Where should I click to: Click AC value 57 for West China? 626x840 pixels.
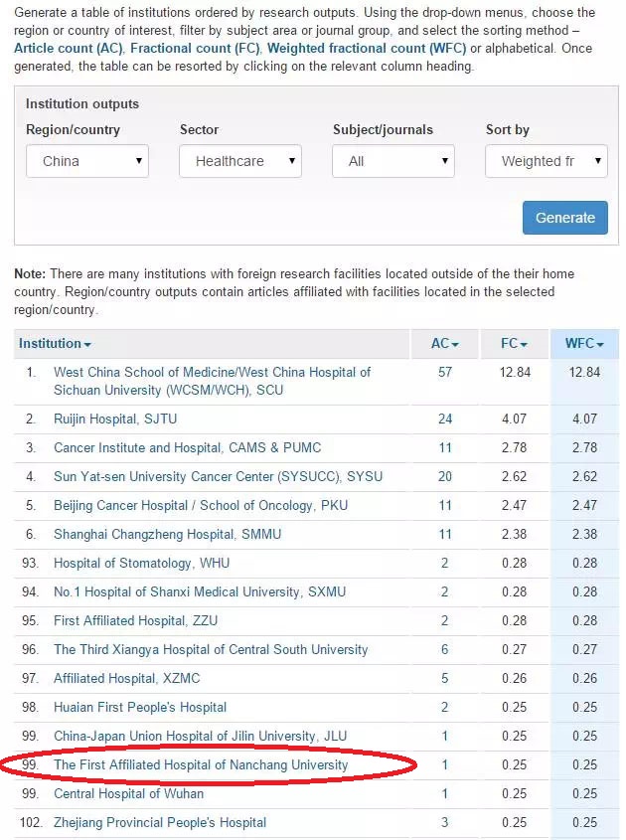pos(445,373)
